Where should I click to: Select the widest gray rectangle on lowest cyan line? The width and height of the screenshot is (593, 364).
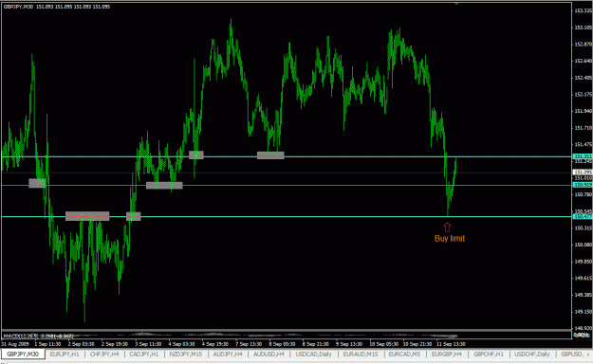pos(87,216)
